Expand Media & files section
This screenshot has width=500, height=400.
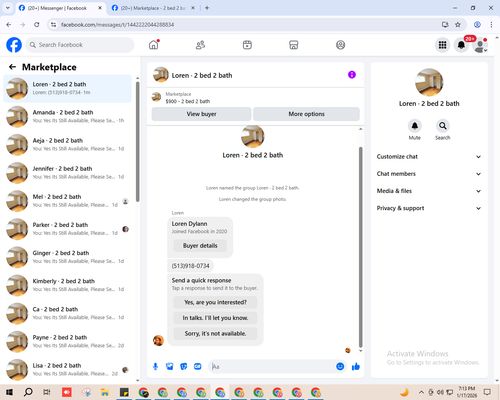[429, 191]
